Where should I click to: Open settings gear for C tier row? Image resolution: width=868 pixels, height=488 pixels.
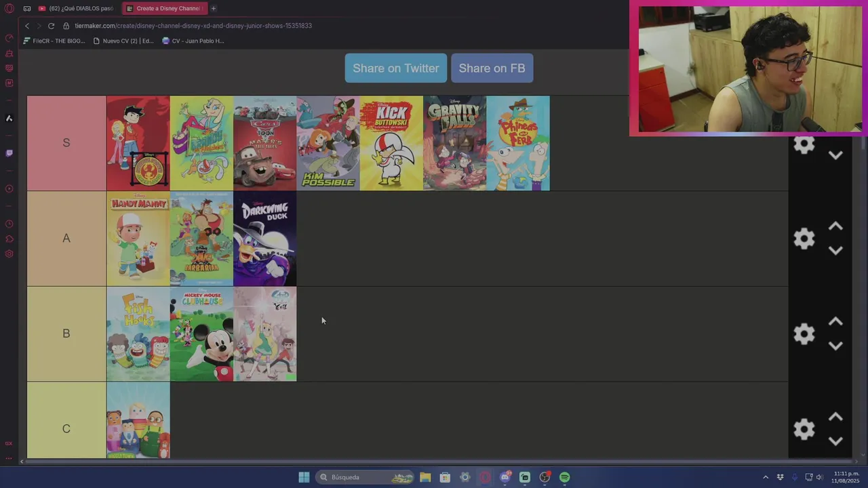(x=804, y=429)
